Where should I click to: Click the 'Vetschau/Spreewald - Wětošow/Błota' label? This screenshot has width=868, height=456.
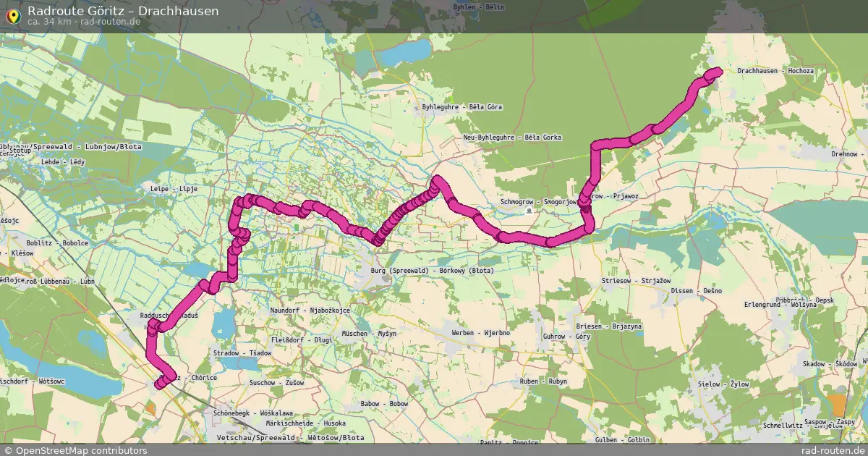coord(291,439)
